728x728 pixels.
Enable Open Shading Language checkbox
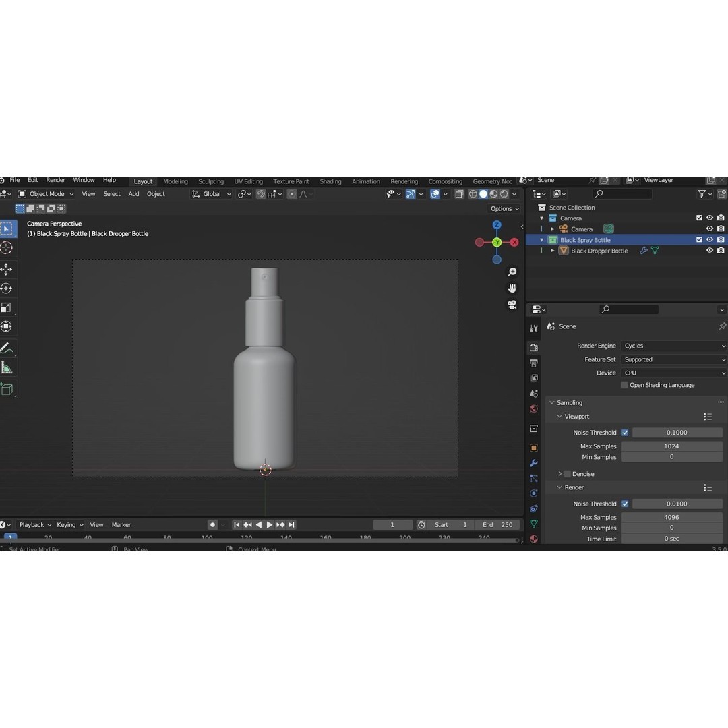pos(624,385)
